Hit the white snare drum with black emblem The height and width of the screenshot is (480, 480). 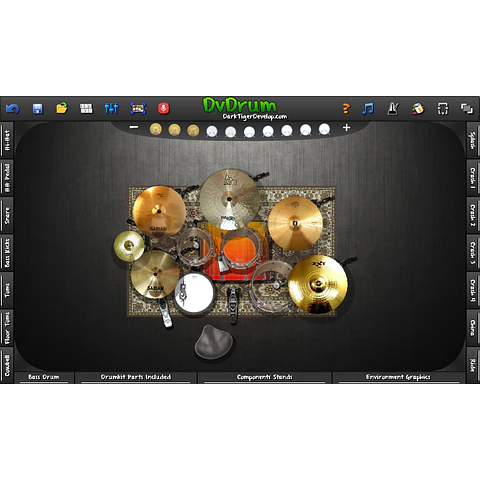click(194, 293)
